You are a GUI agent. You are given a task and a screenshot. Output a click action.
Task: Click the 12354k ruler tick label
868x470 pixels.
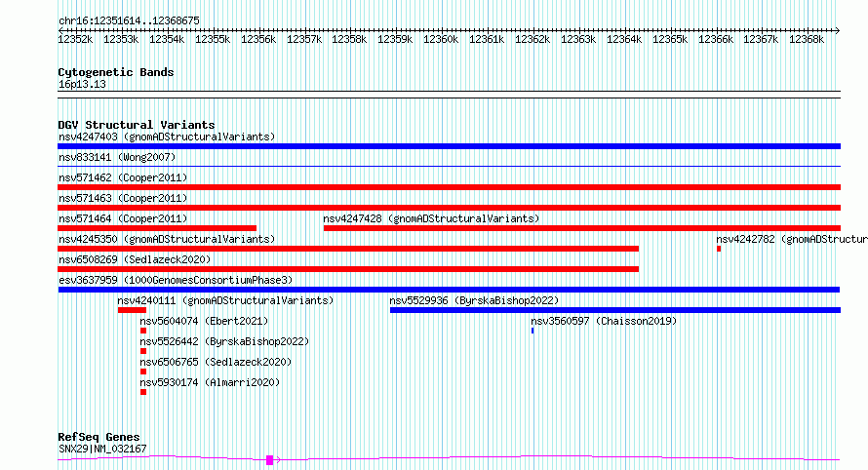pyautogui.click(x=167, y=39)
